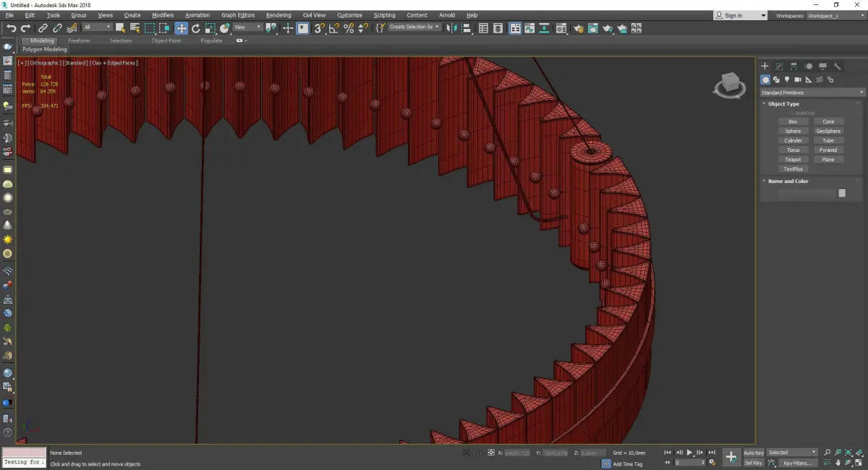Switch to the Populate ribbon tab
The height and width of the screenshot is (470, 868).
coord(211,40)
